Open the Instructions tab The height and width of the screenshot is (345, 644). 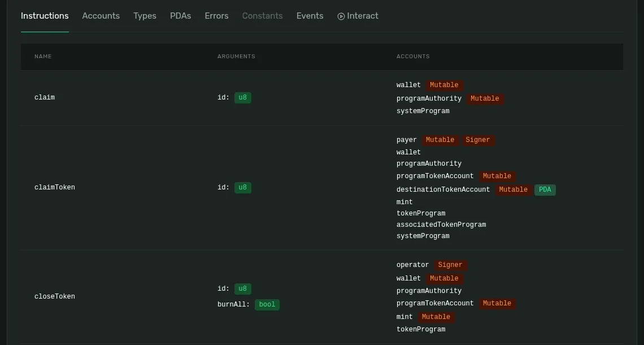pyautogui.click(x=45, y=16)
